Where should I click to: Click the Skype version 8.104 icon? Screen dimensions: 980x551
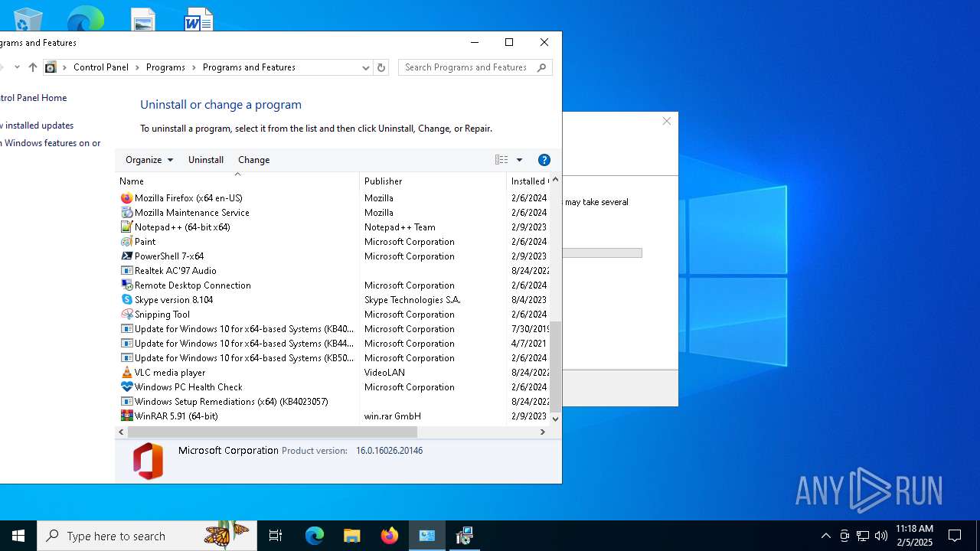(127, 299)
